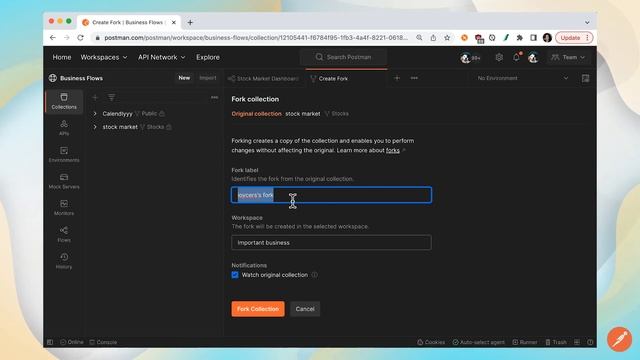Open the APIs sidebar panel

click(64, 128)
